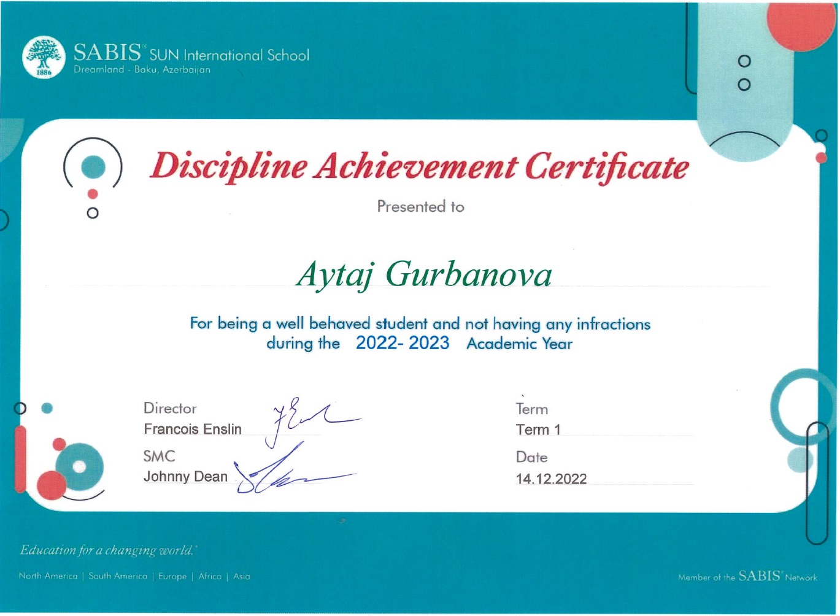Click the date 14.12.2022
The width and height of the screenshot is (840, 616).
coord(551,479)
